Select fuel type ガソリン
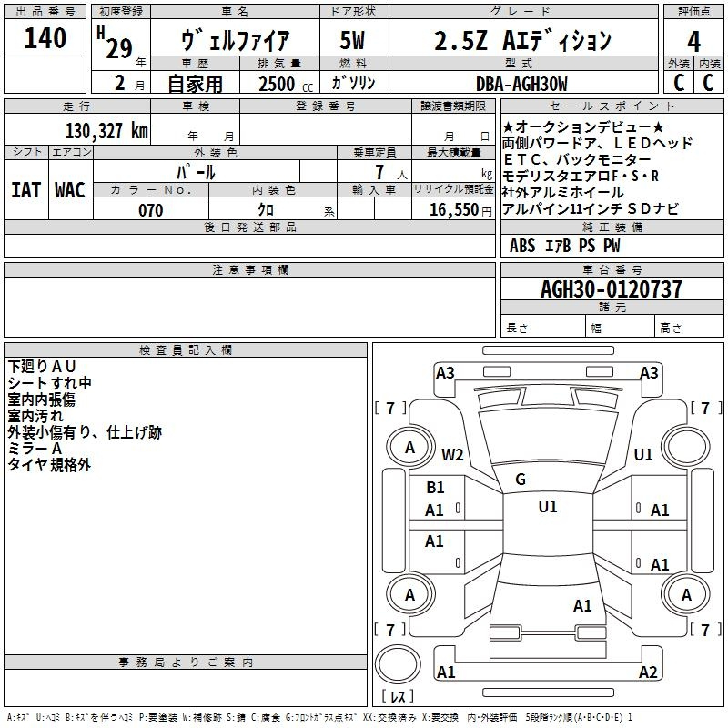This screenshot has width=728, height=728. tap(353, 83)
